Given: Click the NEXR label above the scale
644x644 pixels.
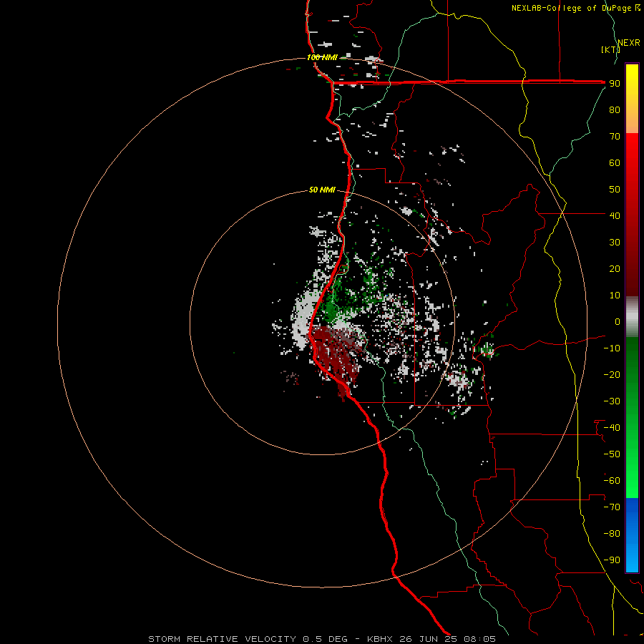Looking at the screenshot, I should tap(629, 43).
